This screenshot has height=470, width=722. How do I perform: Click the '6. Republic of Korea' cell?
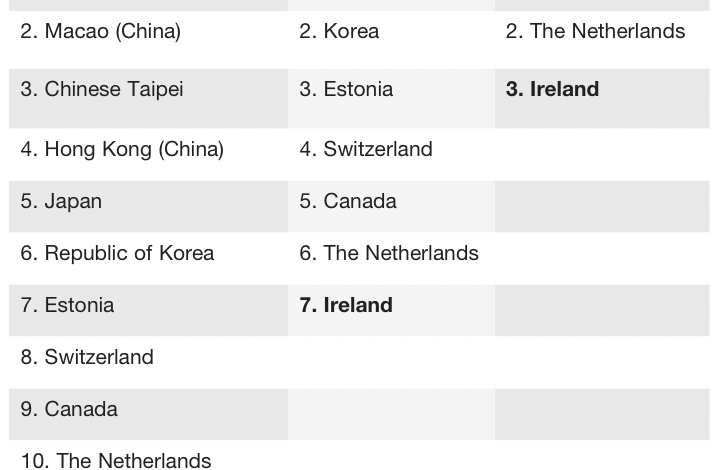point(117,254)
